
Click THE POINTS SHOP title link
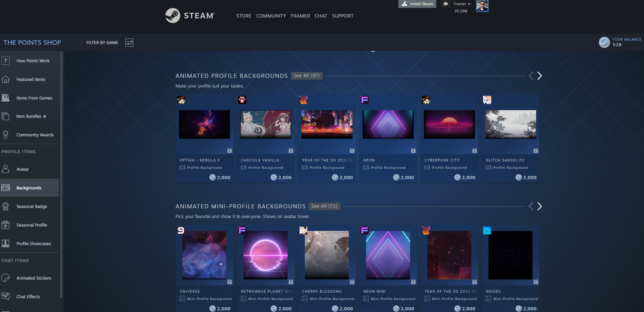[32, 42]
